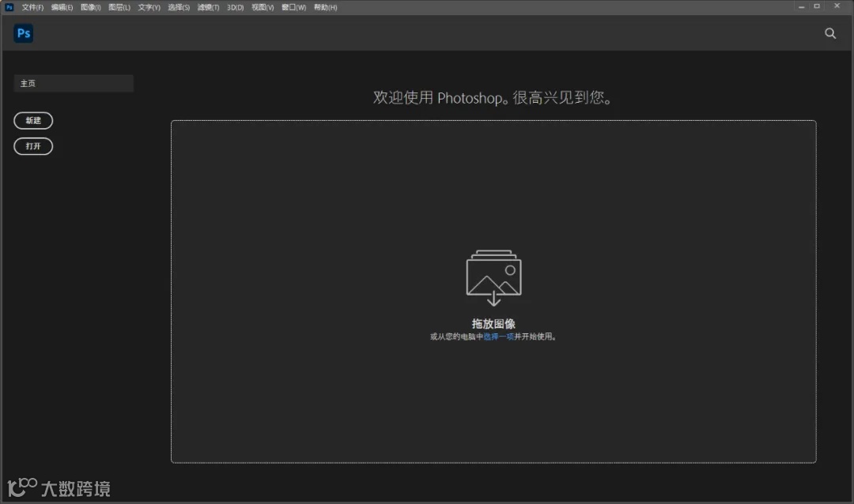This screenshot has height=504, width=854.
Task: Open the 文字(Y) menu
Action: 149,8
